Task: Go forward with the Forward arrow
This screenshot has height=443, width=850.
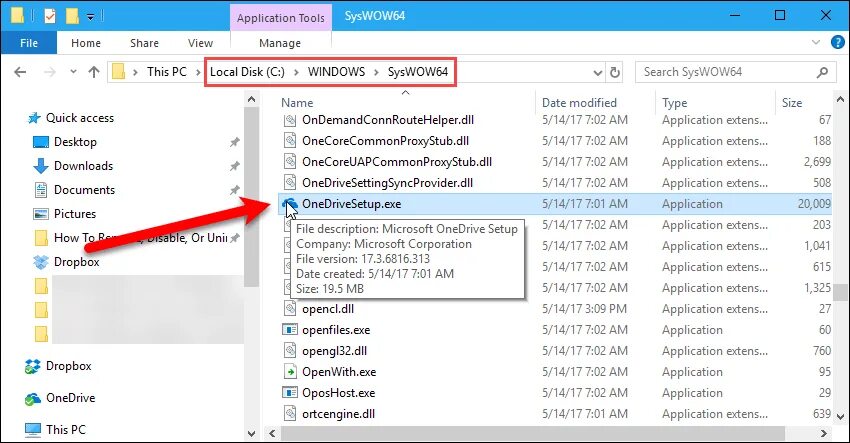Action: [49, 72]
